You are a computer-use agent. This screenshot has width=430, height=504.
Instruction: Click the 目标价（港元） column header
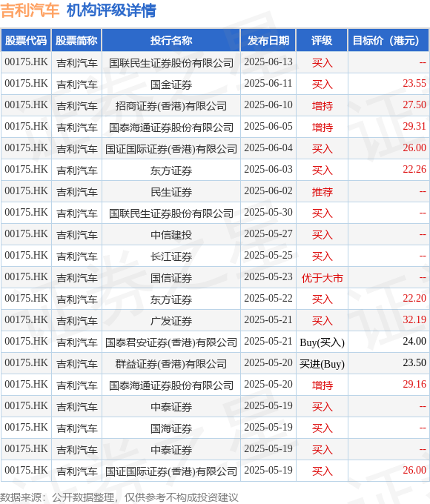click(x=388, y=41)
